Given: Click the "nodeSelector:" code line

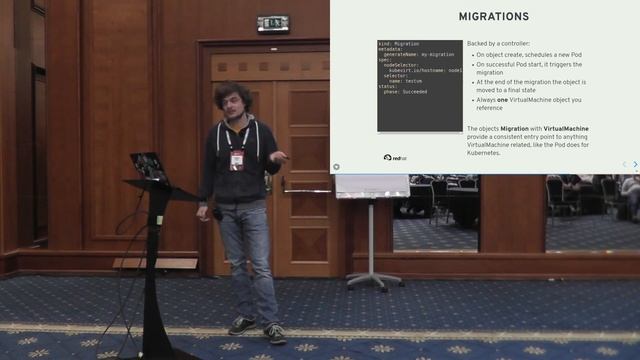Looking at the screenshot, I should [x=401, y=65].
